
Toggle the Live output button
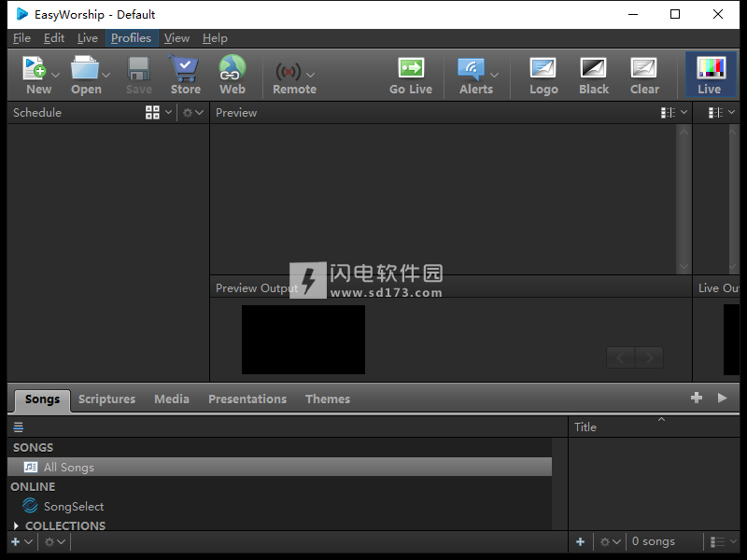click(711, 75)
